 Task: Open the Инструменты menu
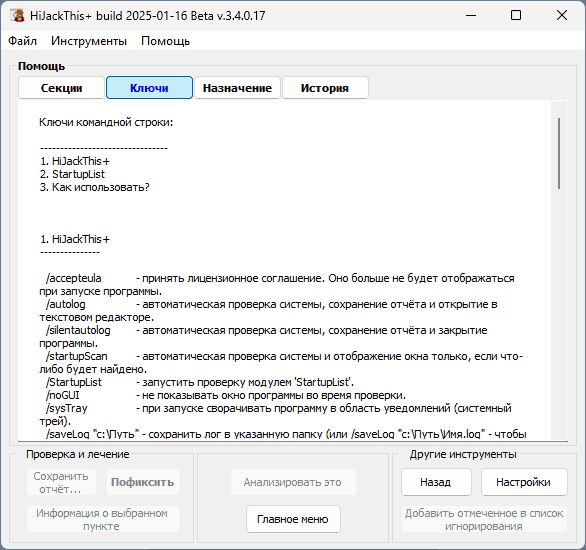coord(89,41)
